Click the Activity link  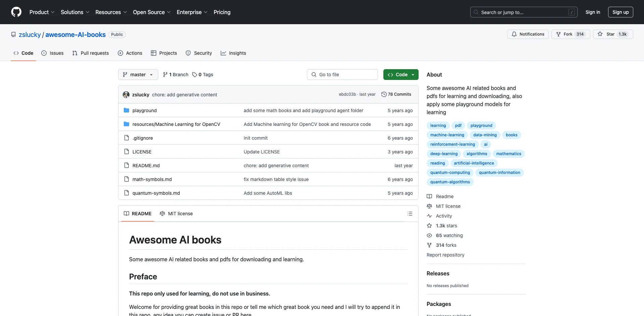click(x=439, y=216)
